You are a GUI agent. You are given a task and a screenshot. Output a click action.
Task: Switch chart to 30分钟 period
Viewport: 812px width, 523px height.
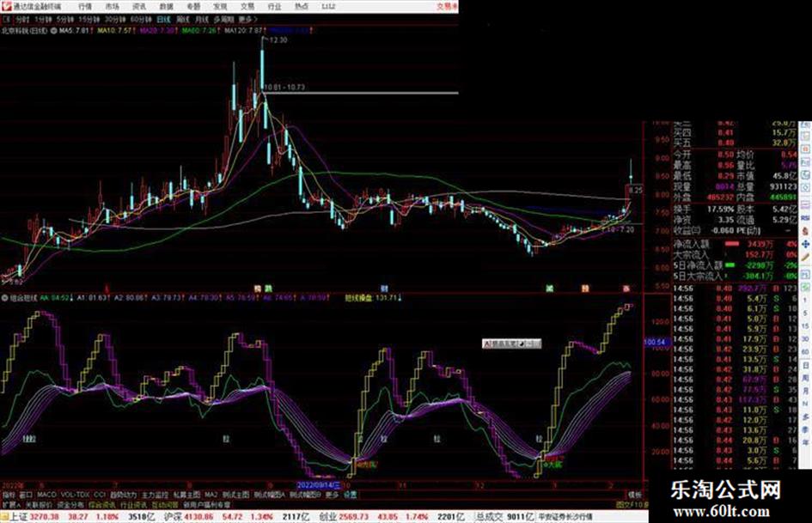pos(115,20)
